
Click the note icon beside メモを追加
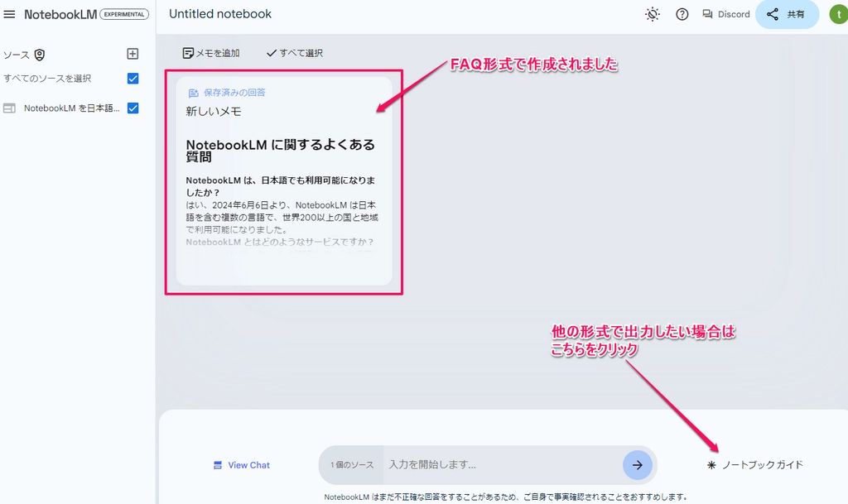tap(188, 53)
